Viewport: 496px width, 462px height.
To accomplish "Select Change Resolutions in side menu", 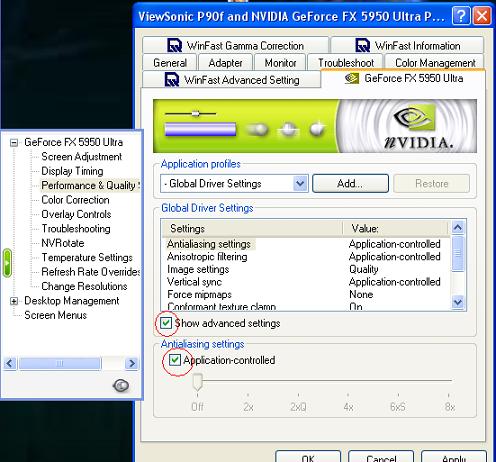I will tap(84, 286).
